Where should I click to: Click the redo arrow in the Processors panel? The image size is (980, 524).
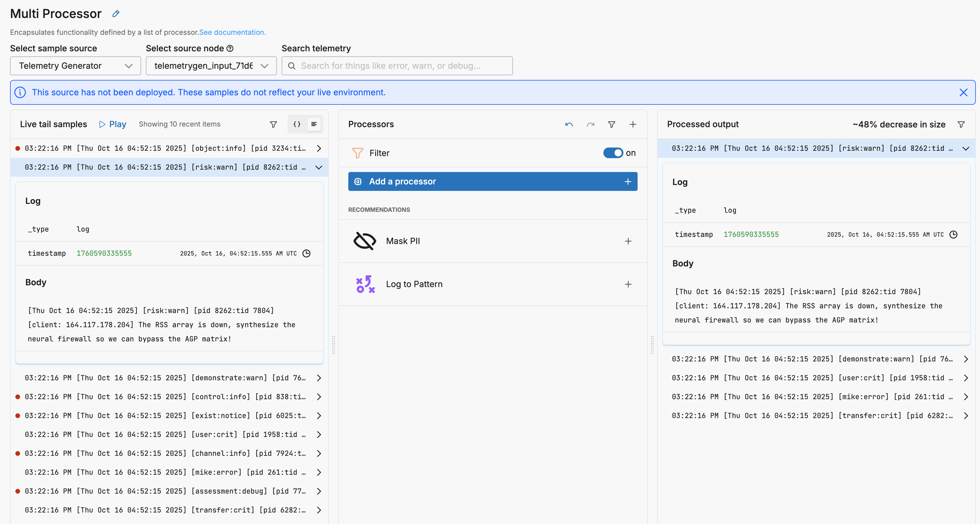(x=590, y=124)
